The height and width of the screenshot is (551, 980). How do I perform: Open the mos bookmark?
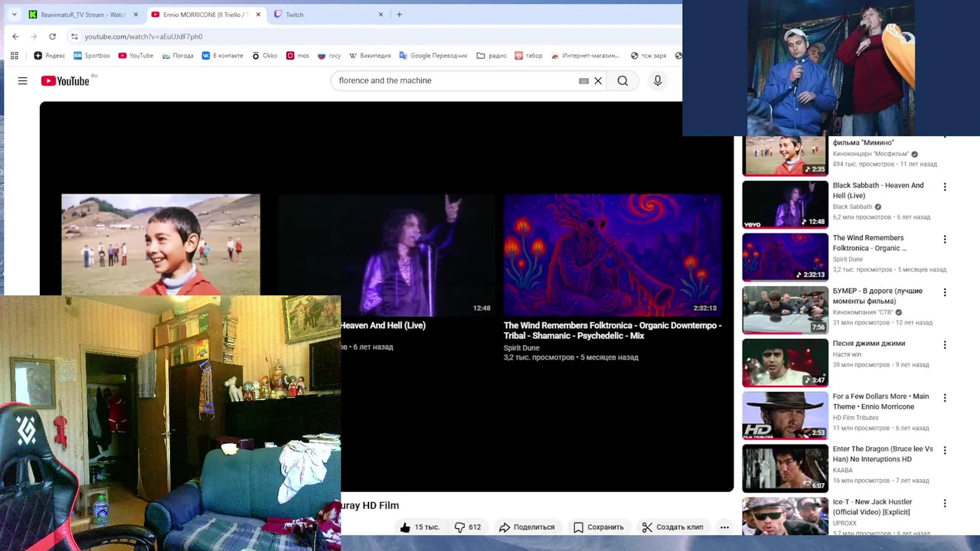click(298, 55)
